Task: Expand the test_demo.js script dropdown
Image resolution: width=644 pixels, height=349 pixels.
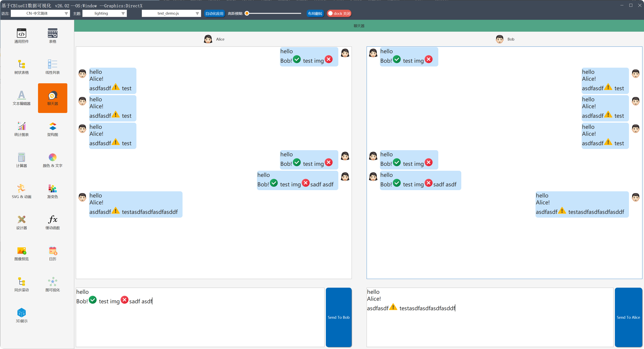Action: tap(171, 13)
